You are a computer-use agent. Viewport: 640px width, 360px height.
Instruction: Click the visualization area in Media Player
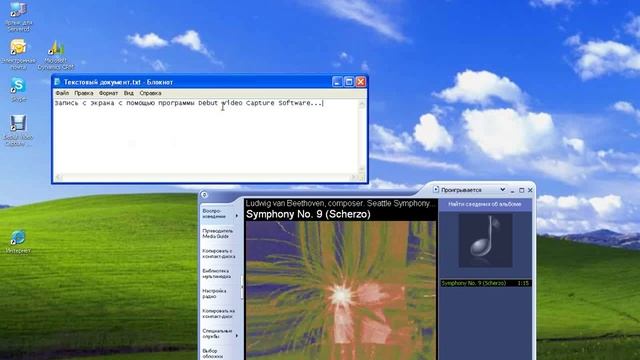[341, 291]
